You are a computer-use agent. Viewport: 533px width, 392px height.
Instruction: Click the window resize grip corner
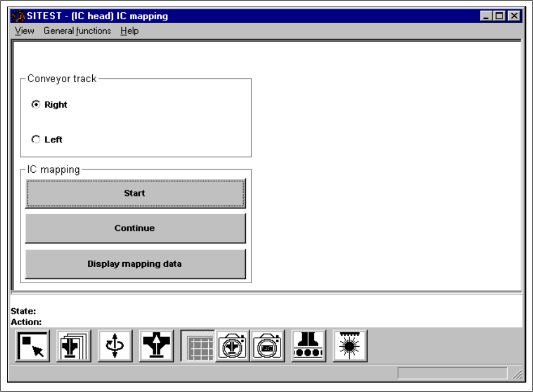coord(518,374)
